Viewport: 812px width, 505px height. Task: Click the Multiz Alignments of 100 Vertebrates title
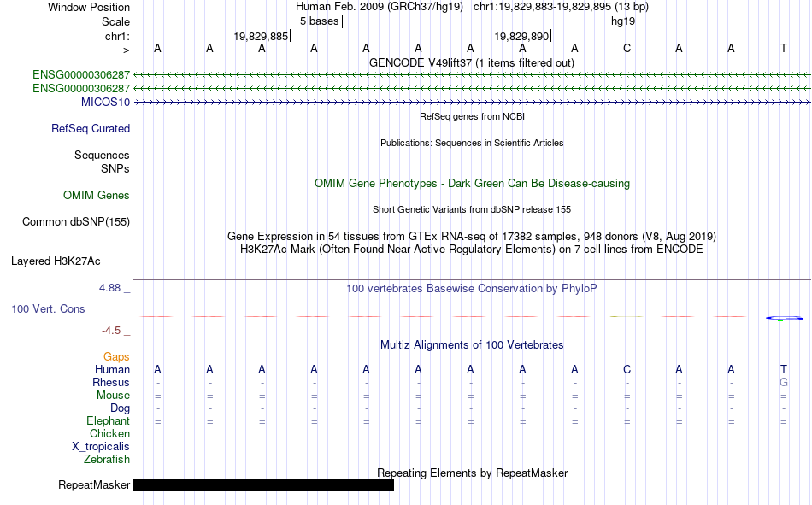[x=472, y=345]
